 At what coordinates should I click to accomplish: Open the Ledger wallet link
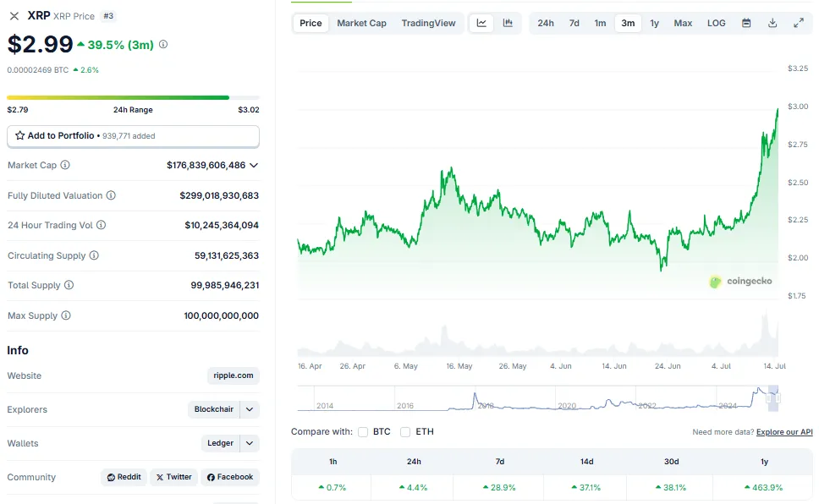pyautogui.click(x=221, y=443)
